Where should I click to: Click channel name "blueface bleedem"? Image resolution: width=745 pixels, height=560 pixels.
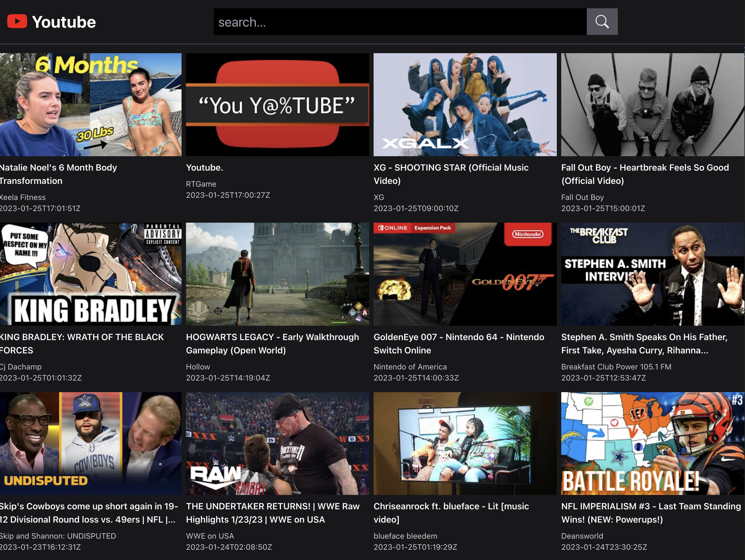click(x=405, y=536)
